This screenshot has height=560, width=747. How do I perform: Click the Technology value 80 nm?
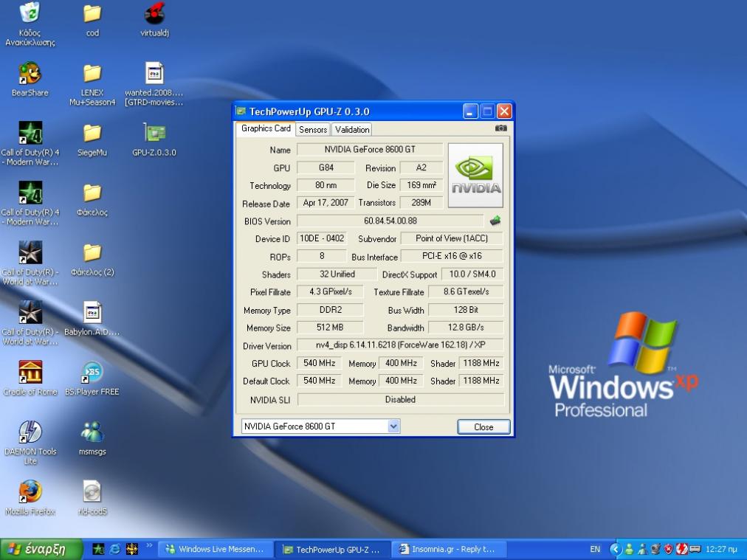(x=326, y=185)
